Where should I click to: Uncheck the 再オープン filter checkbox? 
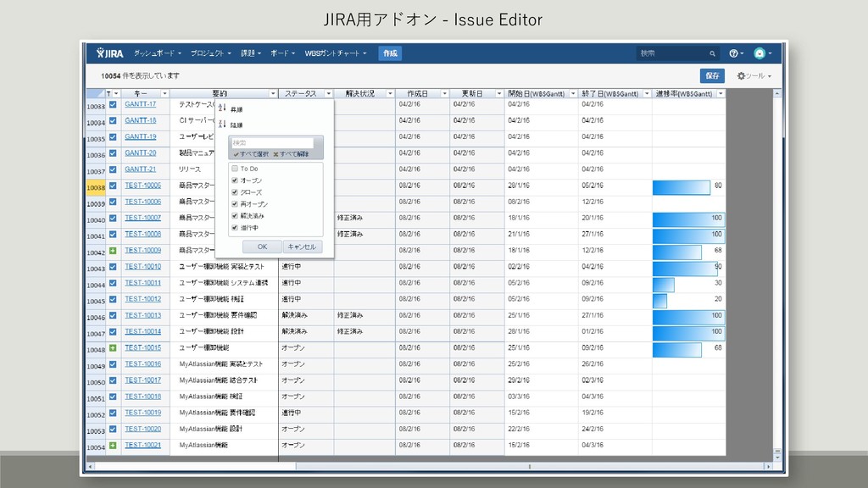click(x=235, y=203)
